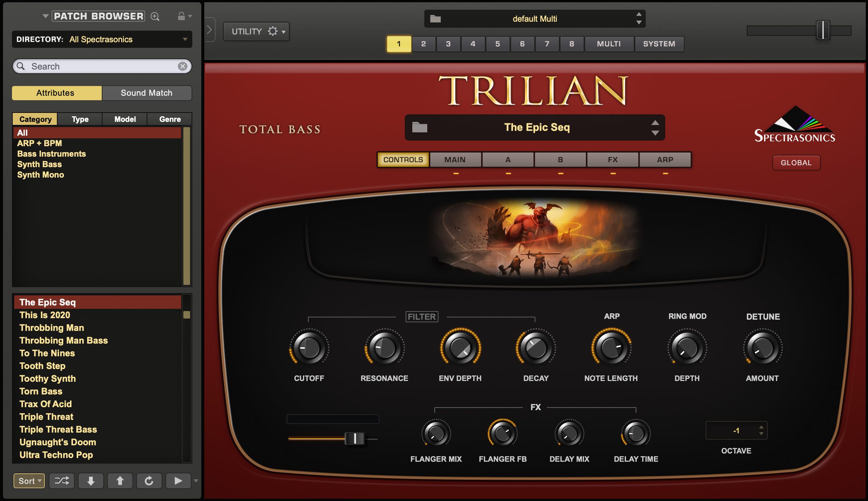Click the refresh patch icon

[149, 481]
